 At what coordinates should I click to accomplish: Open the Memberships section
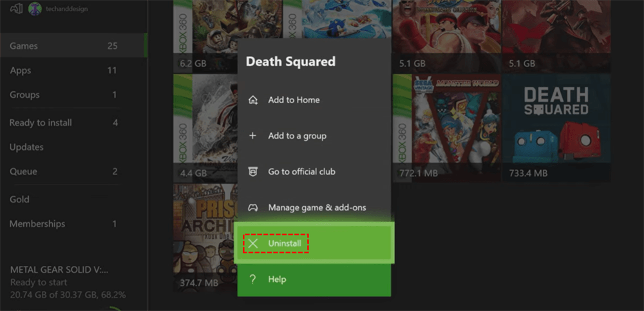(x=37, y=224)
